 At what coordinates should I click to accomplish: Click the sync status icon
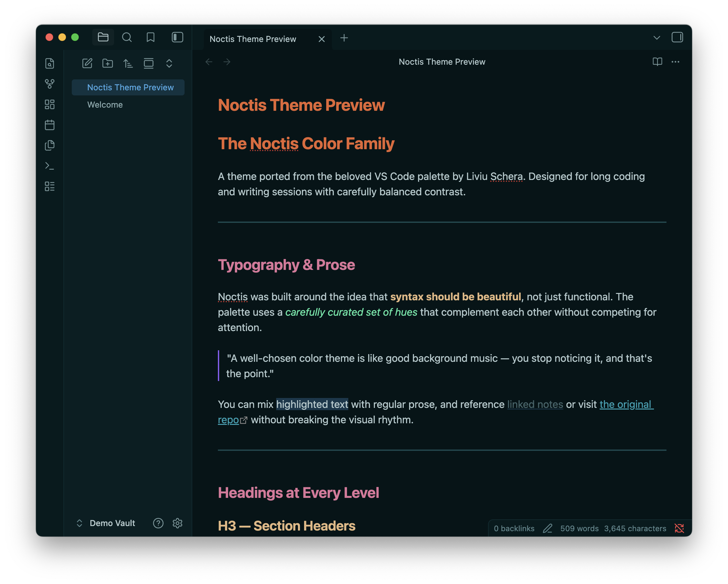(679, 529)
